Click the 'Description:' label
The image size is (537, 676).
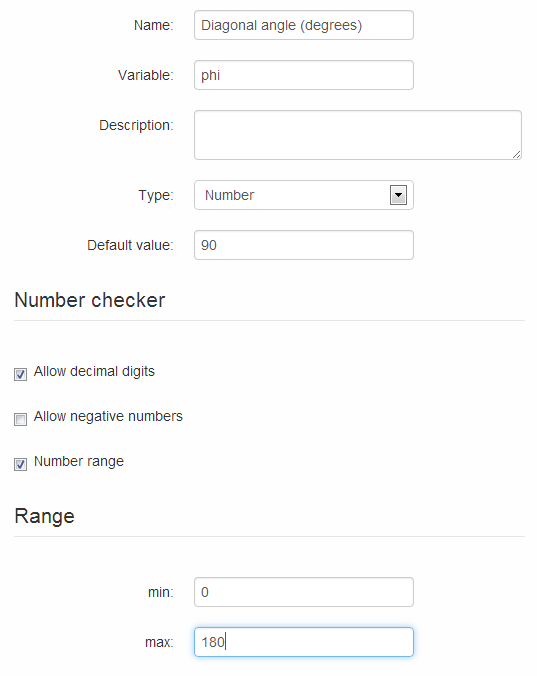pyautogui.click(x=136, y=125)
